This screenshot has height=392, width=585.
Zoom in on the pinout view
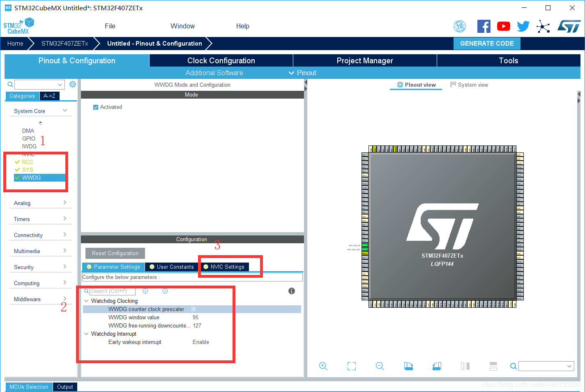coord(323,366)
